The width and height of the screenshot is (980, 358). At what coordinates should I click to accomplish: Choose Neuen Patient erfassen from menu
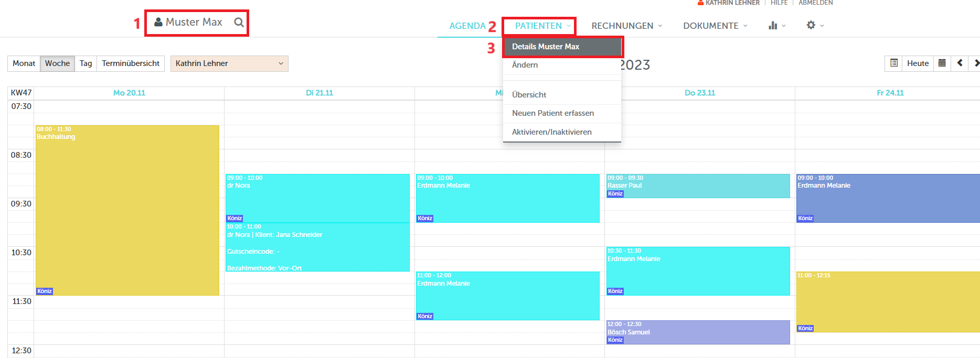pyautogui.click(x=553, y=113)
